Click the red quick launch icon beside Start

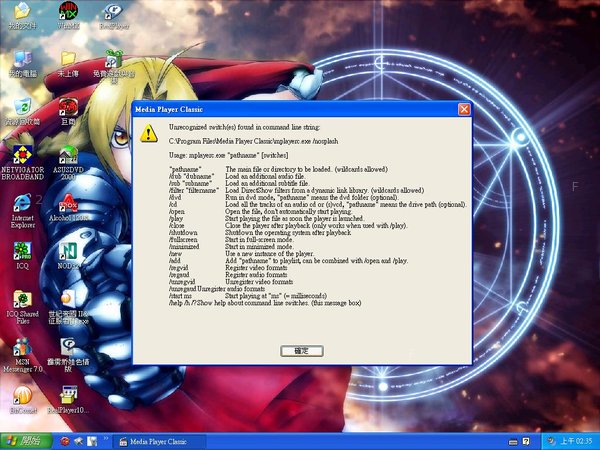[x=65, y=442]
